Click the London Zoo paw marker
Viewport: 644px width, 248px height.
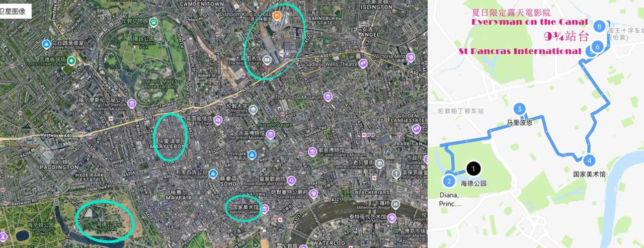pos(153,22)
